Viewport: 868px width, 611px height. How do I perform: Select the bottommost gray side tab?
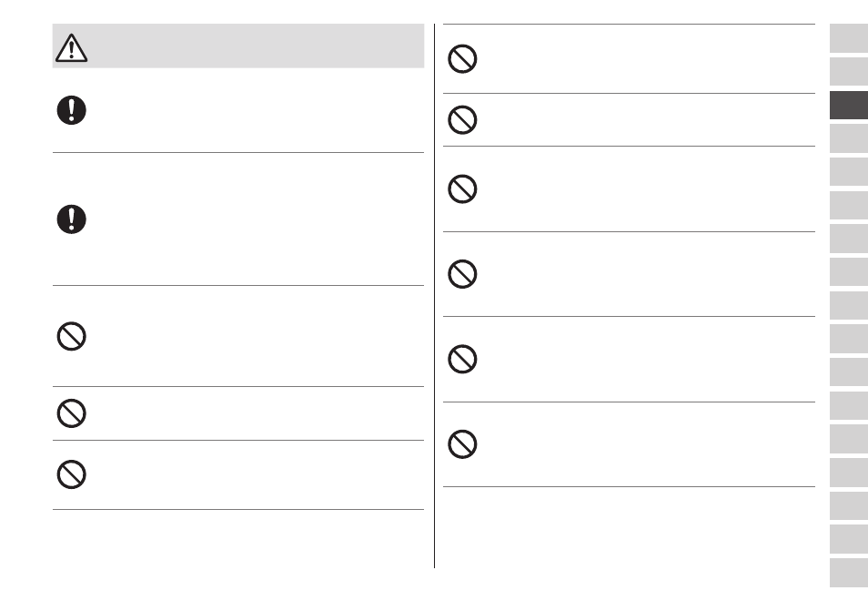[x=849, y=573]
